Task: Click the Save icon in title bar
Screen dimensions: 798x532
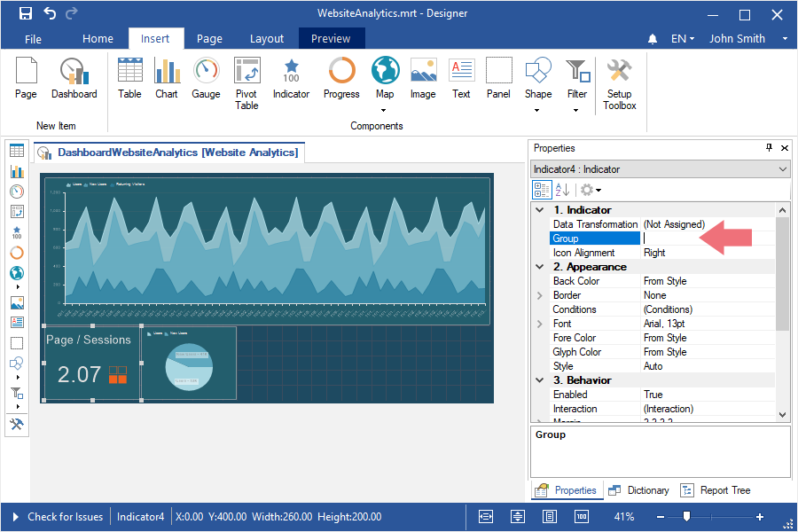Action: [x=26, y=13]
